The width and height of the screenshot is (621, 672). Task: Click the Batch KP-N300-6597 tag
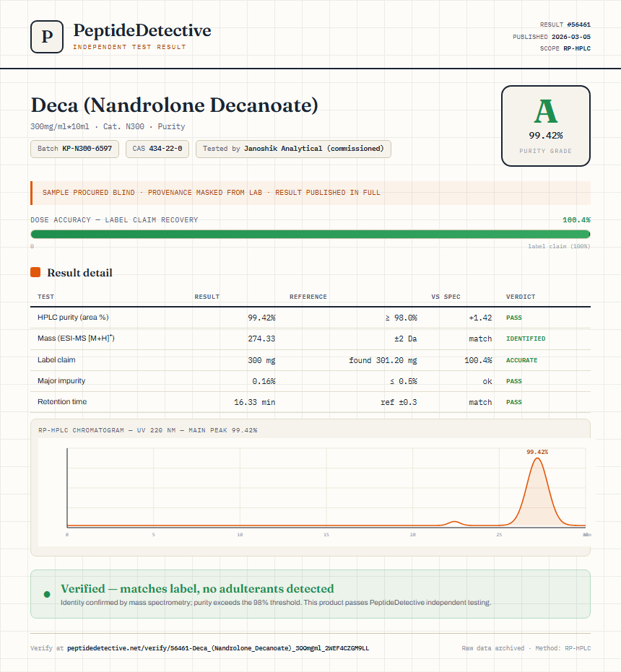[x=74, y=149]
